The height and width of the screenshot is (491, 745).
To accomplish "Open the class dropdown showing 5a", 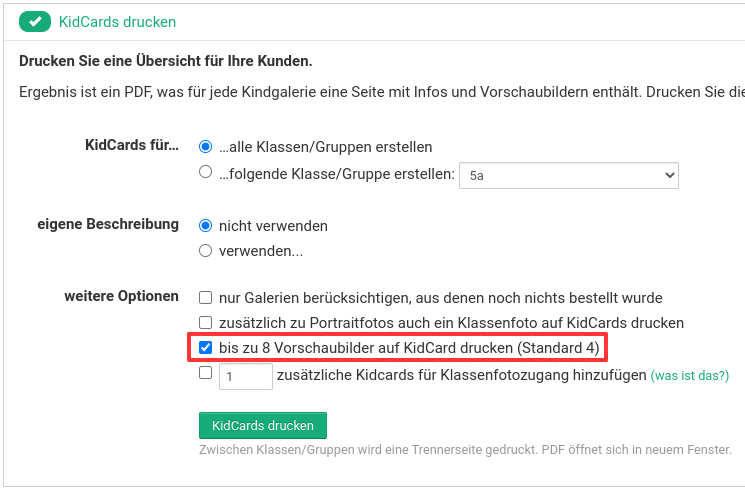I will [x=567, y=175].
